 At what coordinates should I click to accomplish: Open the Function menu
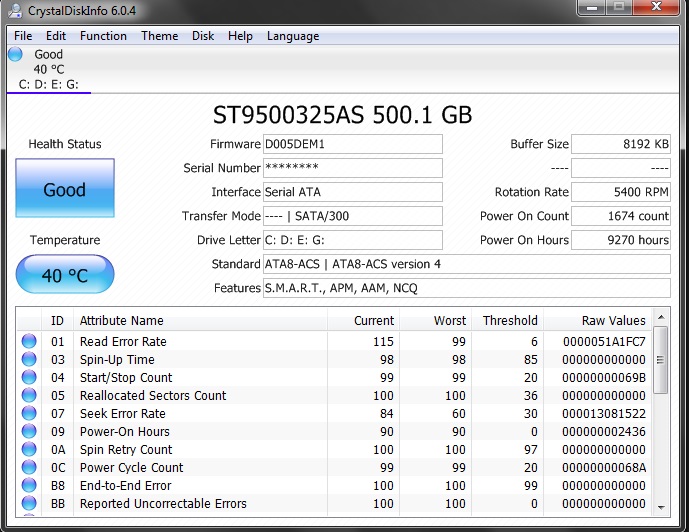(103, 36)
